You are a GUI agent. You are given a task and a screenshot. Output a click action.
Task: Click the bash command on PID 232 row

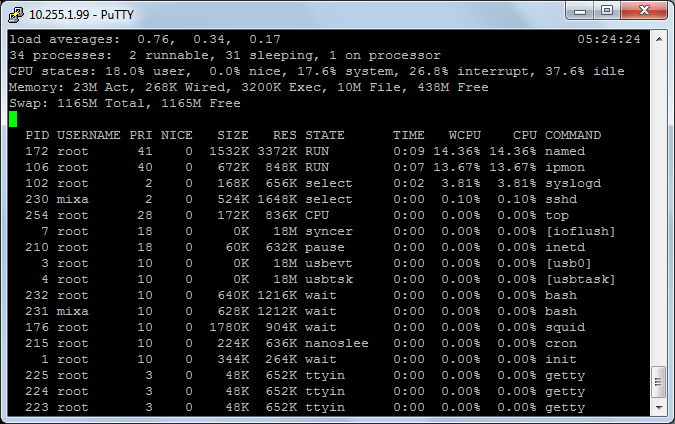(x=561, y=296)
